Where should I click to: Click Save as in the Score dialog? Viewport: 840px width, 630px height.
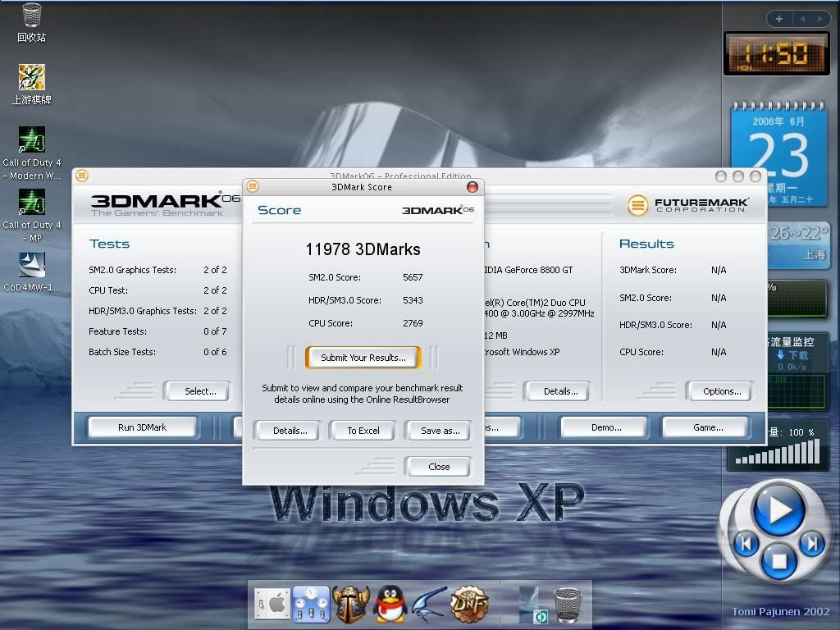point(440,431)
